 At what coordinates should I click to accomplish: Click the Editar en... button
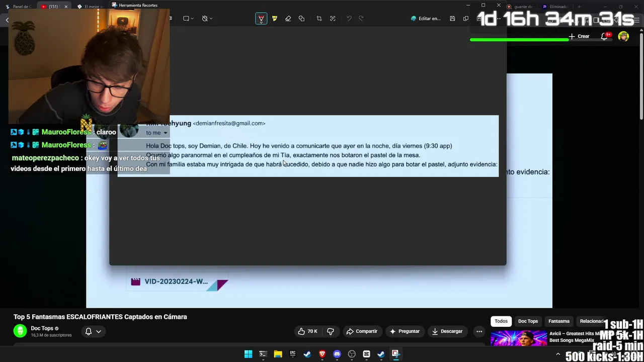[x=426, y=19]
